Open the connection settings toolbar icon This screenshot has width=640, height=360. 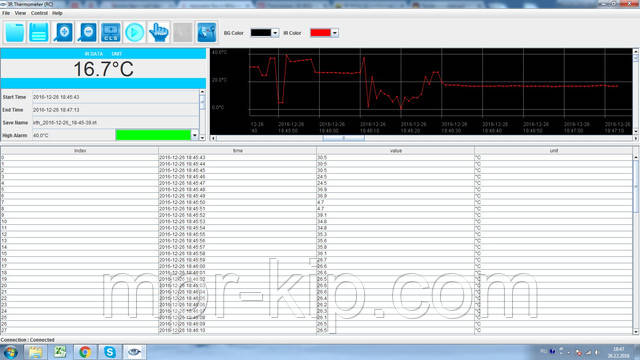coord(207,32)
